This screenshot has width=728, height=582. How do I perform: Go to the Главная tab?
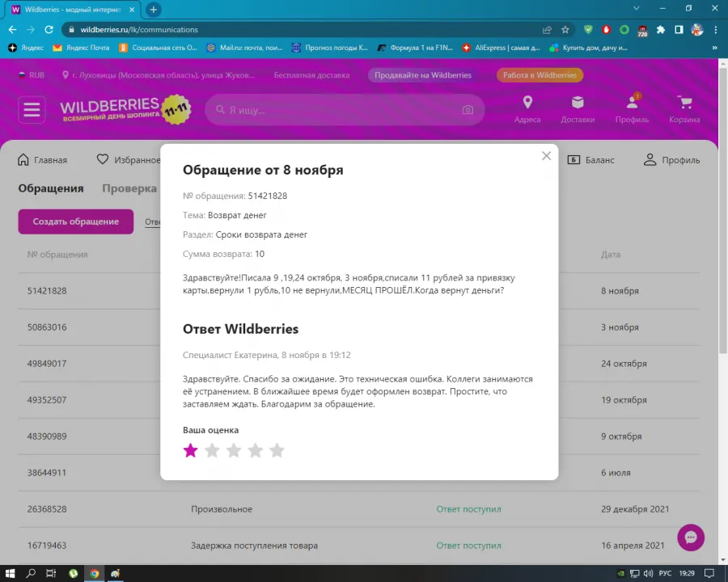(42, 160)
